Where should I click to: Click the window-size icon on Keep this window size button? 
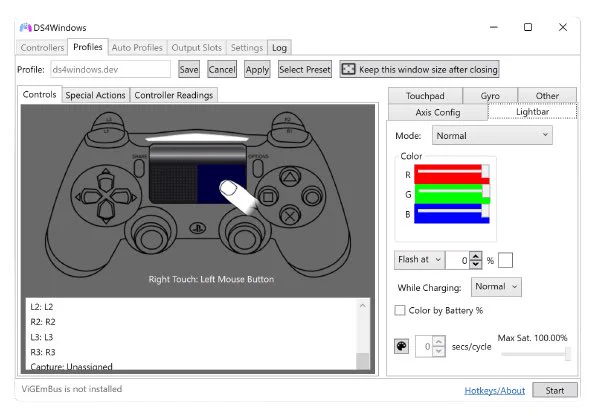point(348,69)
